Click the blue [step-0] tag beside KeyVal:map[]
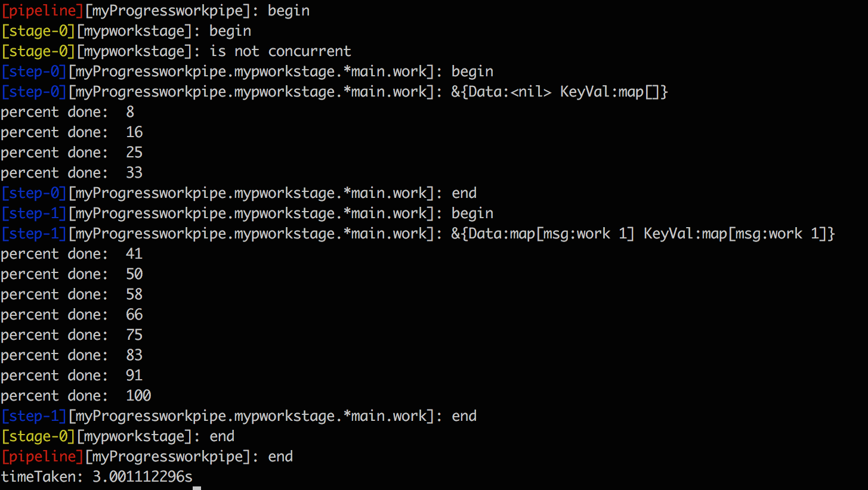This screenshot has height=490, width=868. pyautogui.click(x=34, y=92)
